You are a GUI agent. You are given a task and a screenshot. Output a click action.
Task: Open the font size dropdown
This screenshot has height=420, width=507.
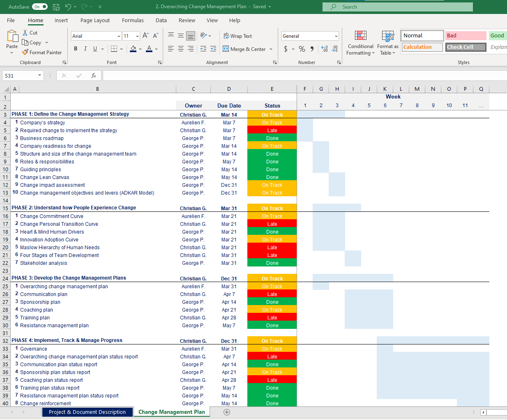(137, 36)
